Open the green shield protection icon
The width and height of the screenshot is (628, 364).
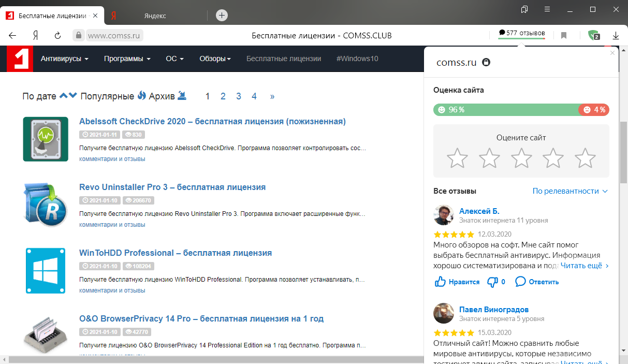[594, 36]
